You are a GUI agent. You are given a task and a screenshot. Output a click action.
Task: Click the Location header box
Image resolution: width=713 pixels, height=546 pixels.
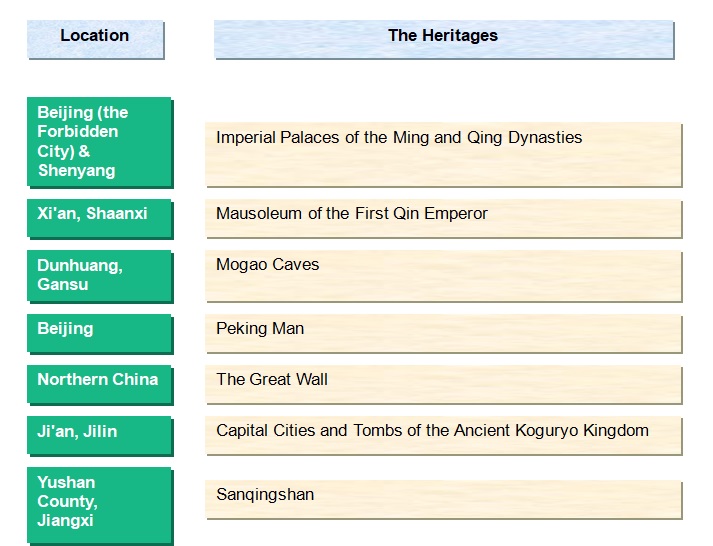[95, 38]
